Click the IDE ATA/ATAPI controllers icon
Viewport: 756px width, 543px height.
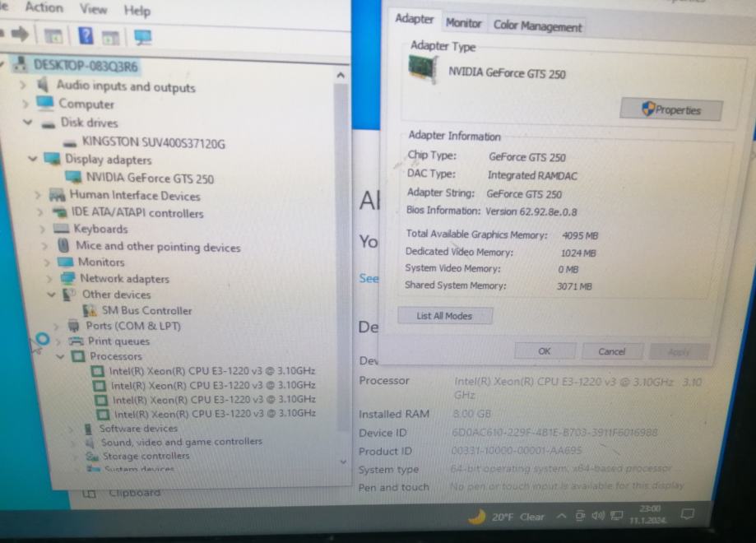click(60, 212)
